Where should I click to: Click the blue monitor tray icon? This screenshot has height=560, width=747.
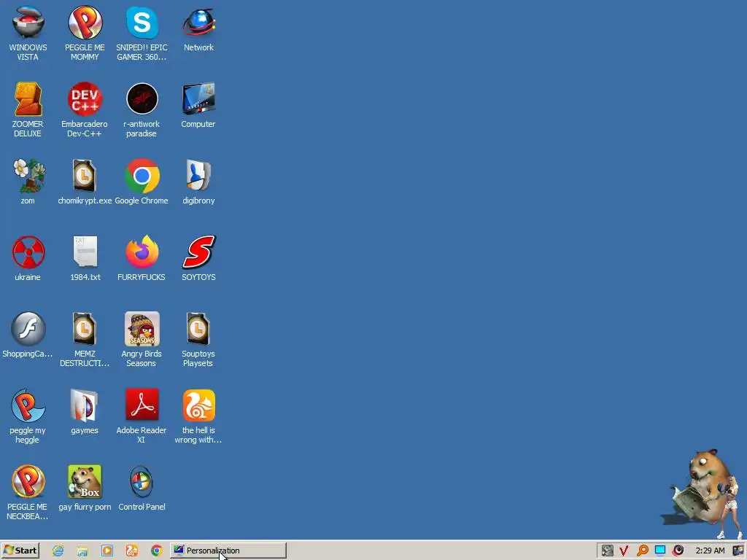pyautogui.click(x=659, y=551)
